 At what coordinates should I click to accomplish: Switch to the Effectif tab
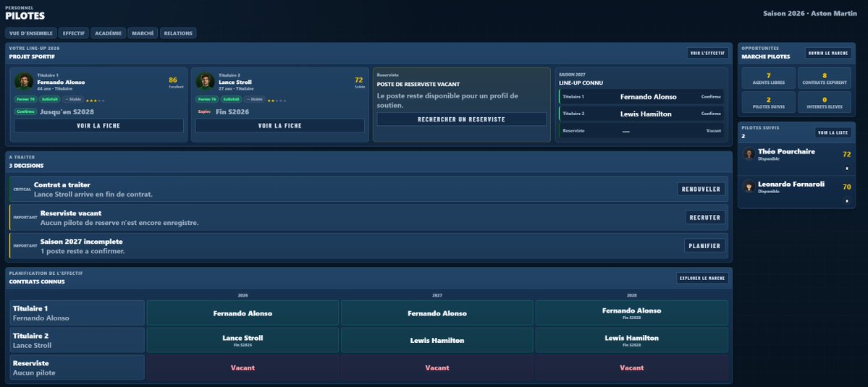pos(74,33)
